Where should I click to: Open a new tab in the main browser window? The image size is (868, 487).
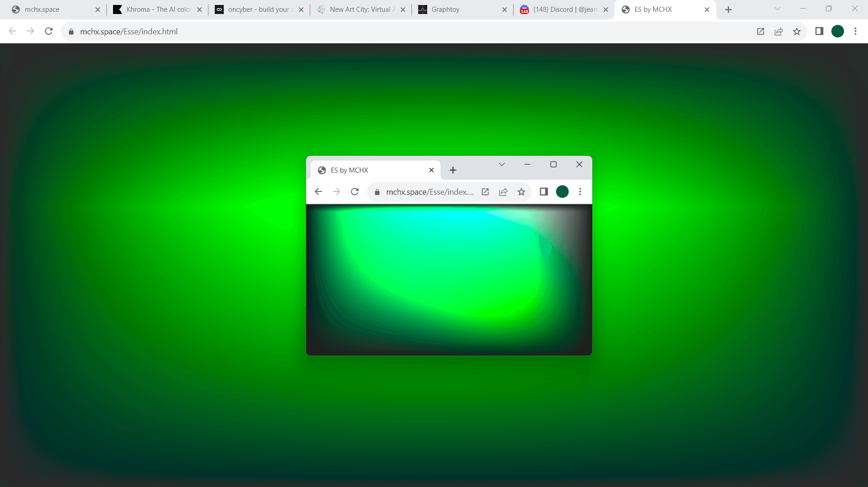[x=728, y=9]
